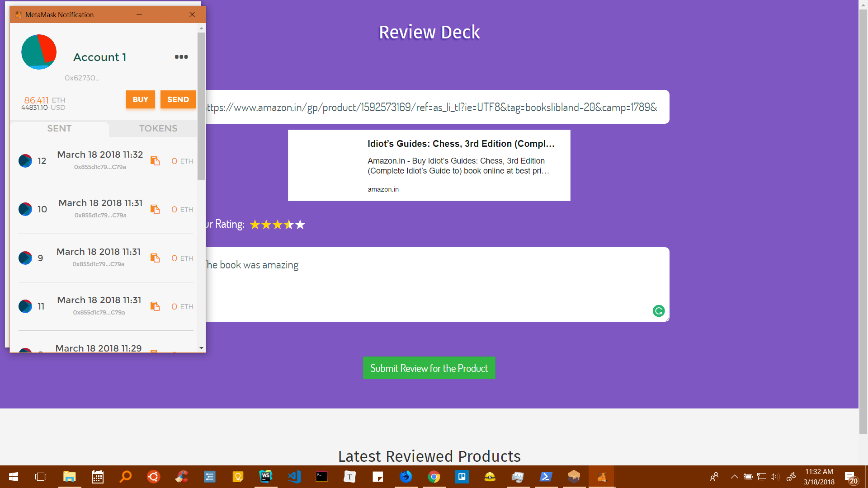Screen dimensions: 868x488
Task: Open Visual Studio Code from taskbar
Action: click(x=294, y=477)
